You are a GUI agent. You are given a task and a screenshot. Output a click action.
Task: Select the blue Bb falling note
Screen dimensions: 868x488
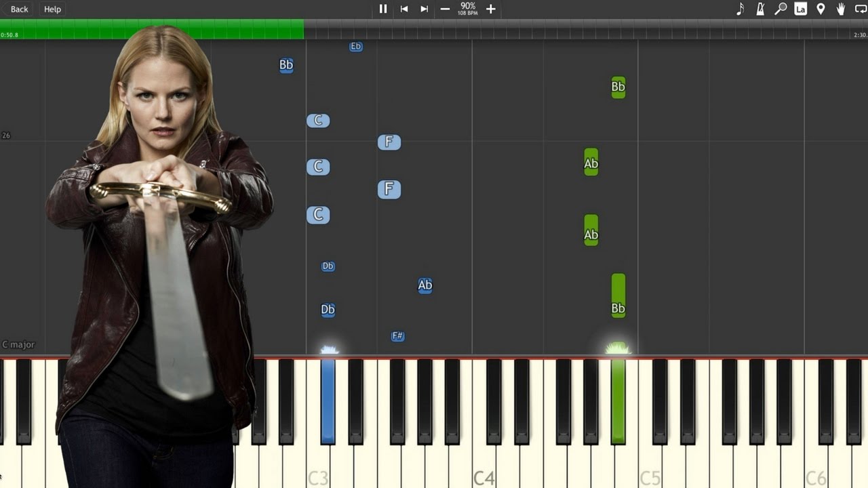pos(286,66)
